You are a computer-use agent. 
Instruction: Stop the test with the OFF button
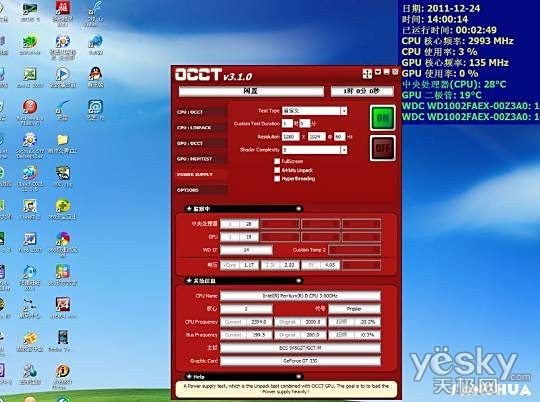tap(383, 148)
